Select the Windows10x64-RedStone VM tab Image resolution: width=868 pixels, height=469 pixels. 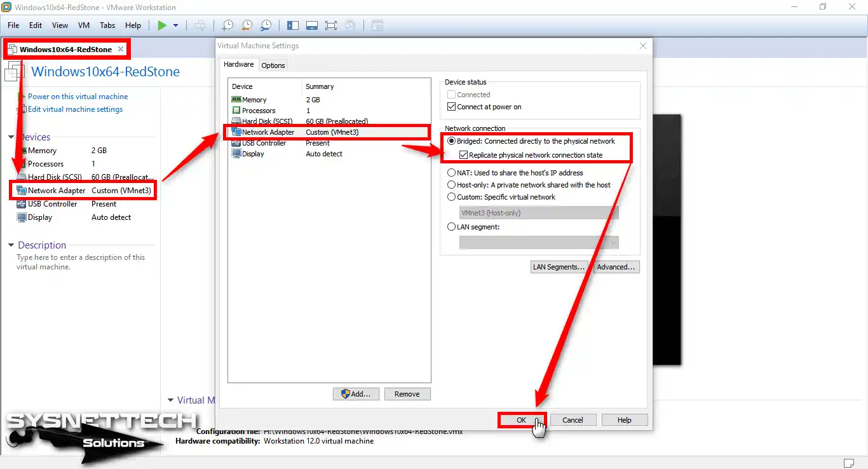(x=65, y=49)
